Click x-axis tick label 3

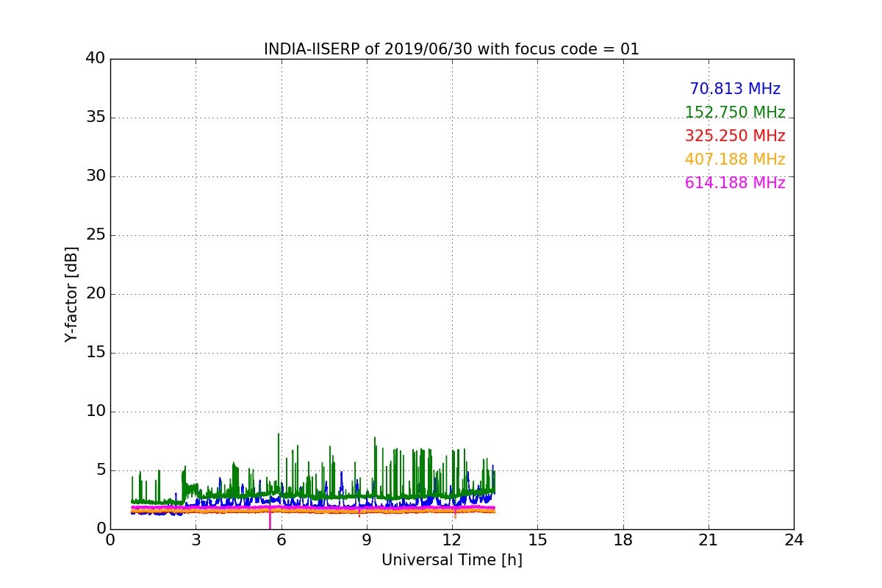[x=196, y=541]
